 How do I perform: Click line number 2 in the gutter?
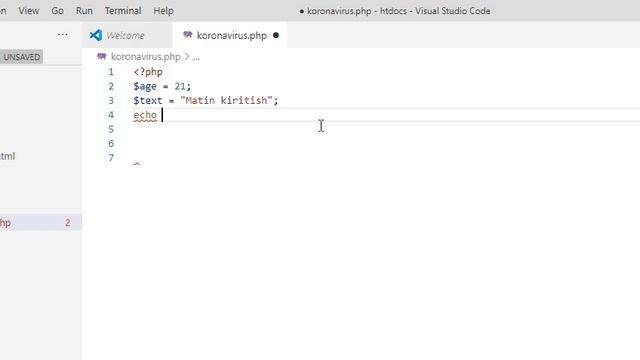pyautogui.click(x=111, y=86)
